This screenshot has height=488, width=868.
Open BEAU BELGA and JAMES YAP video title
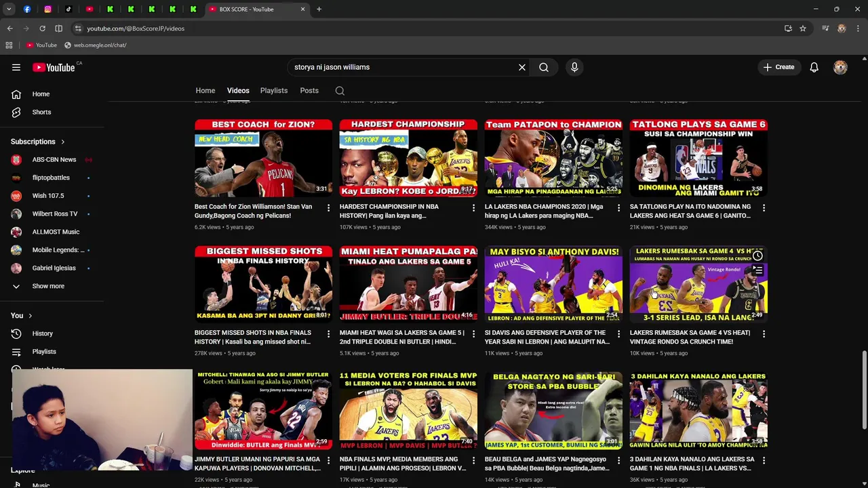(x=547, y=464)
